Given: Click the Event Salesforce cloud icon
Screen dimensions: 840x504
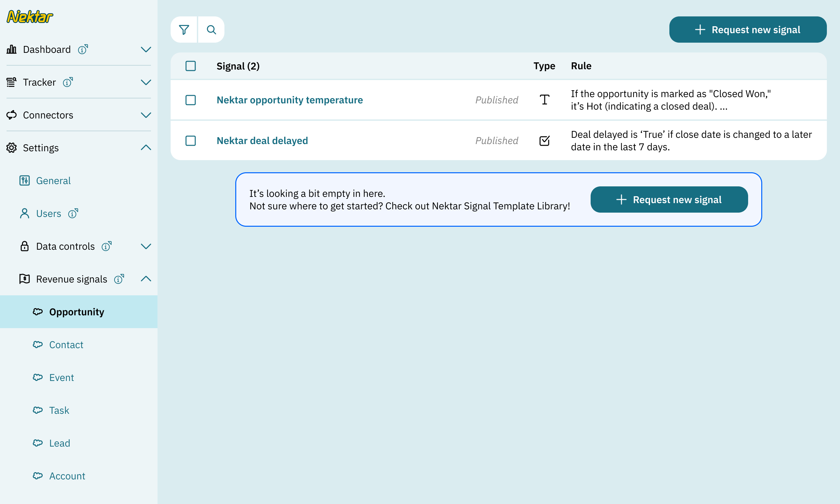Looking at the screenshot, I should [38, 377].
